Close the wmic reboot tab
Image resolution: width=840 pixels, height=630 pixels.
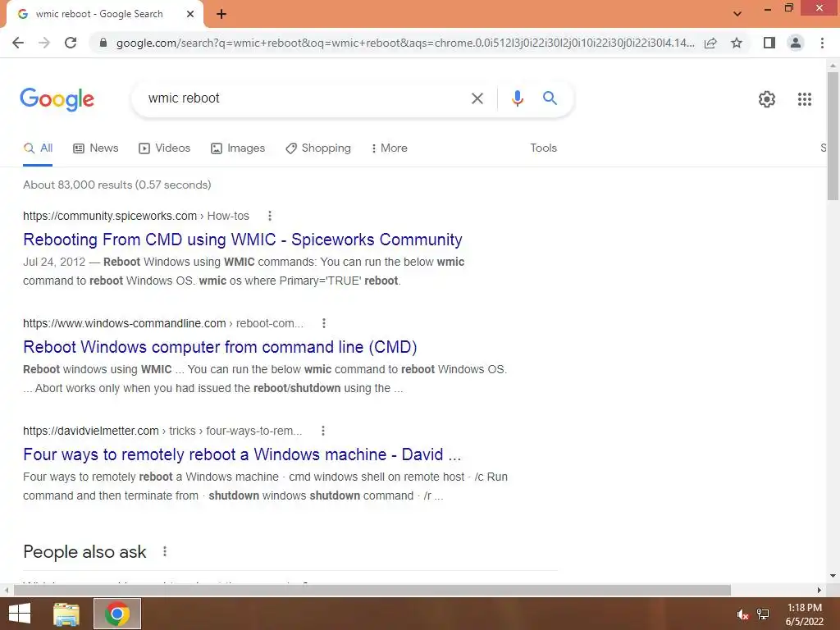(x=190, y=14)
